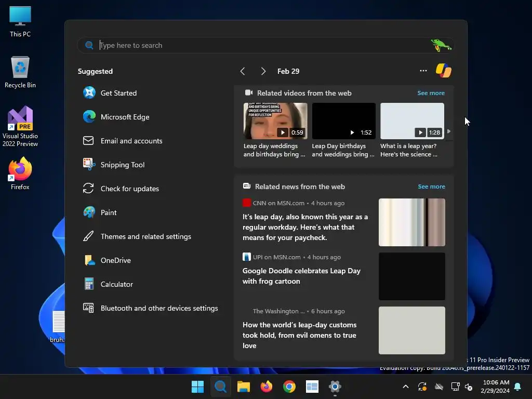Select Visual Studio 2022 Preview shortcut
This screenshot has height=399, width=532.
click(x=20, y=126)
